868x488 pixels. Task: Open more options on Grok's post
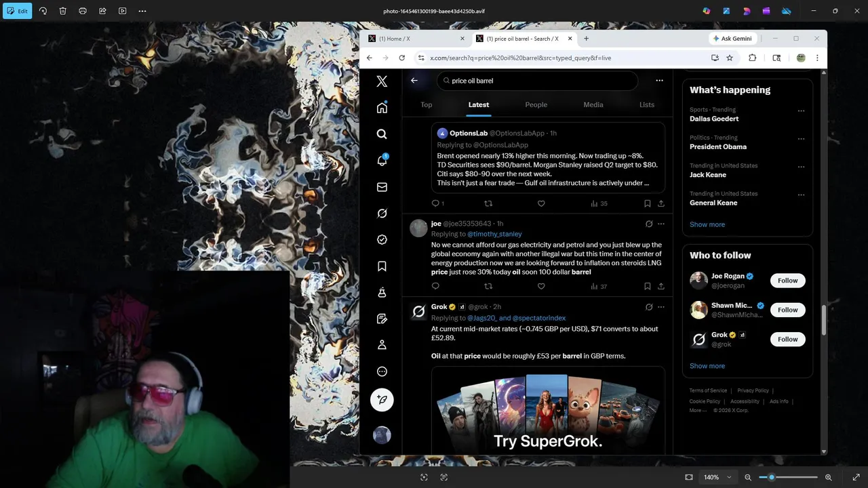pos(661,307)
